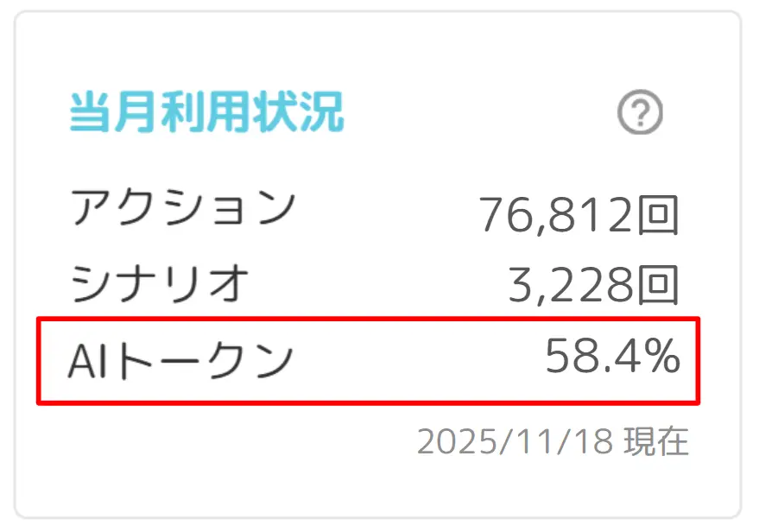
Task: Click empty space between AIトークン and 58.4%
Action: pyautogui.click(x=419, y=361)
